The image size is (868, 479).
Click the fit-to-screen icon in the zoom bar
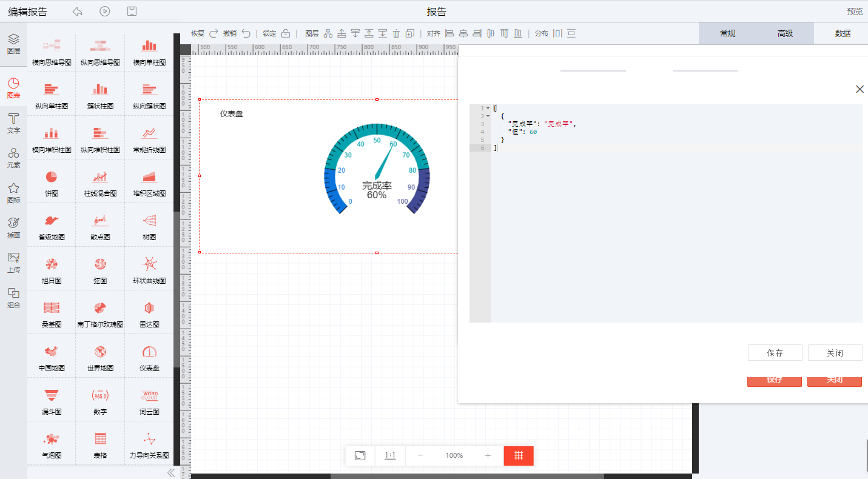click(x=360, y=455)
